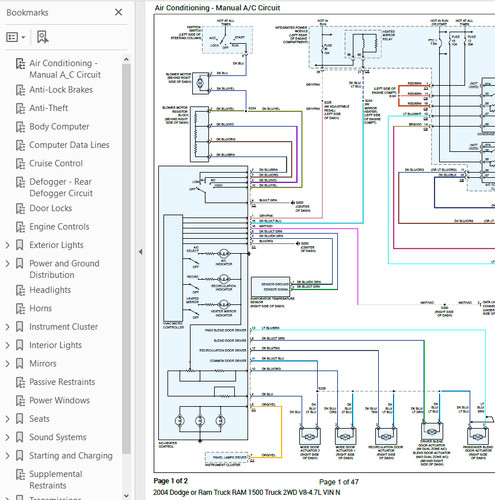Expand the Starting and Charging bookmark
This screenshot has height=500, width=495.
pyautogui.click(x=7, y=455)
